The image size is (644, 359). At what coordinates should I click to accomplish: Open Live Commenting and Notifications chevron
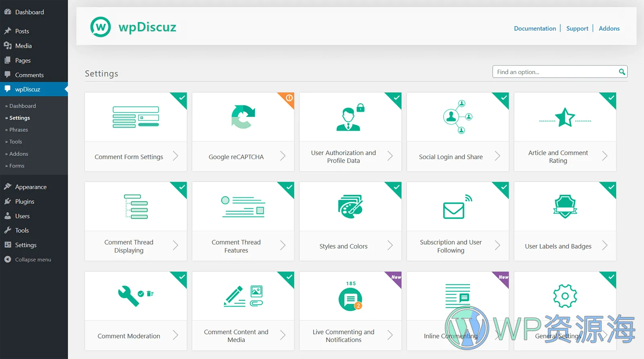(390, 335)
